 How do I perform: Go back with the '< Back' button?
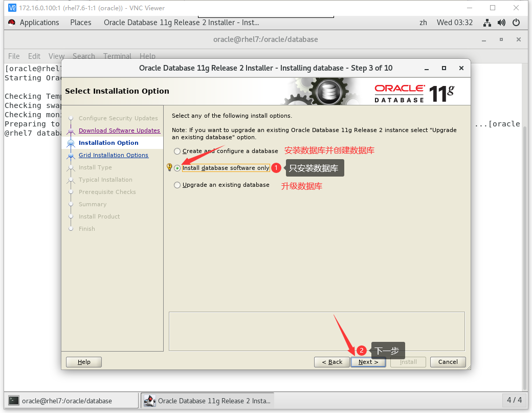(332, 362)
